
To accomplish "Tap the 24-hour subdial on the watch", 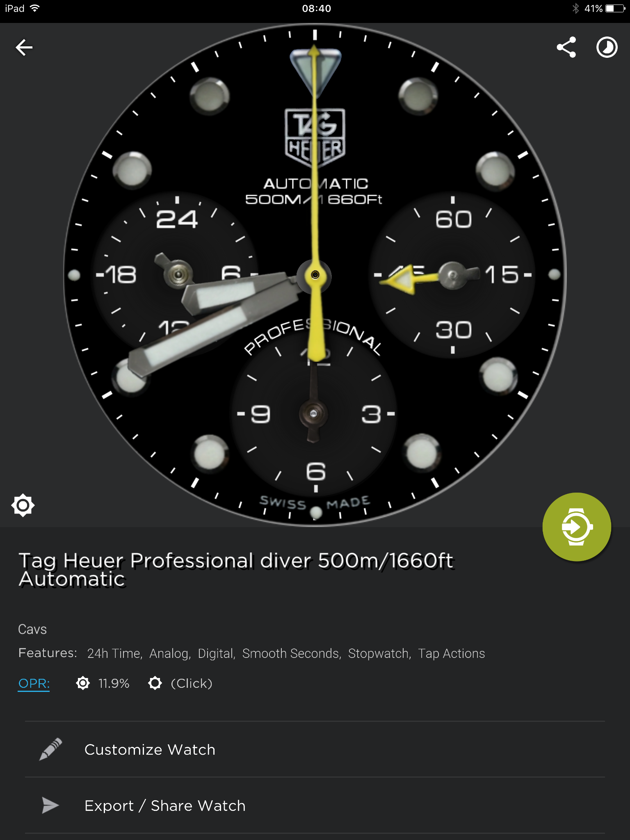I will [x=178, y=275].
